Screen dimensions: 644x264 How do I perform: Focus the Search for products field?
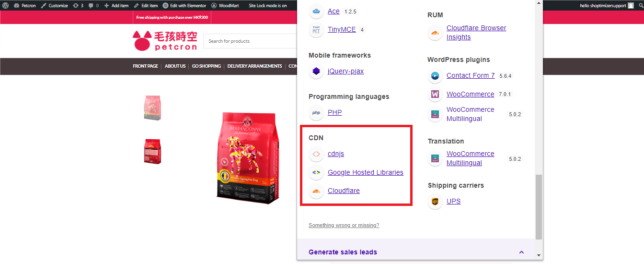[x=250, y=41]
